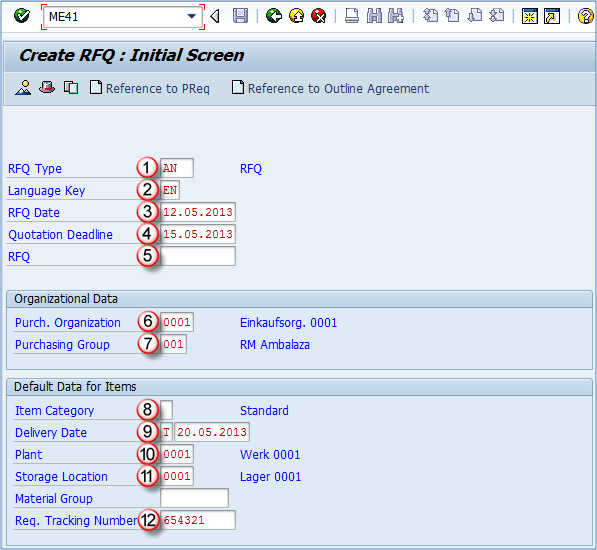Click the green checkmark Enter icon
This screenshot has height=550, width=597.
click(21, 16)
